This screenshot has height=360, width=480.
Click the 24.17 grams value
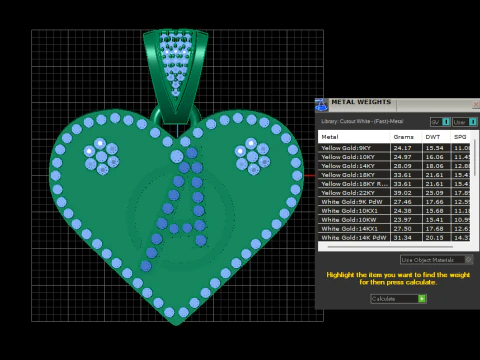click(402, 148)
